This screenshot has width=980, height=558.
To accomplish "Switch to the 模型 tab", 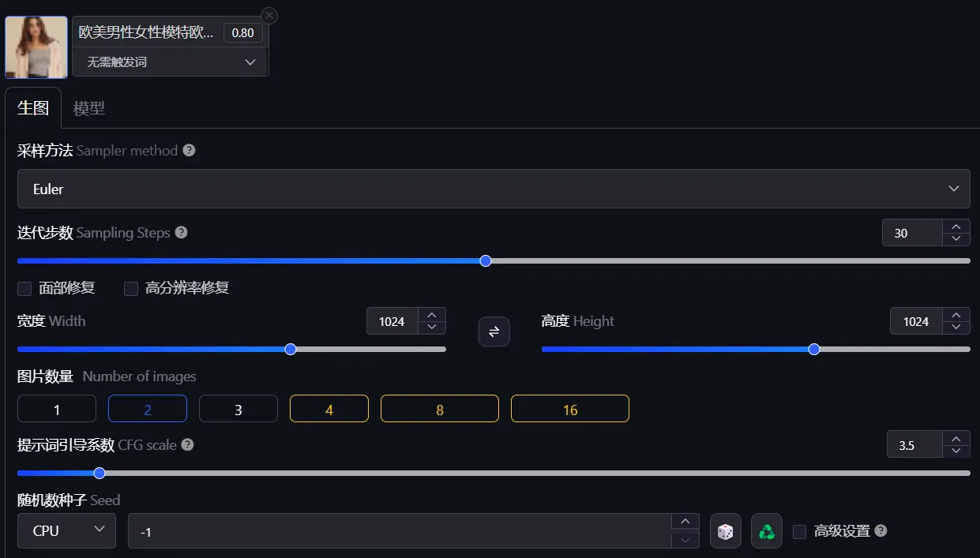I will [x=88, y=109].
